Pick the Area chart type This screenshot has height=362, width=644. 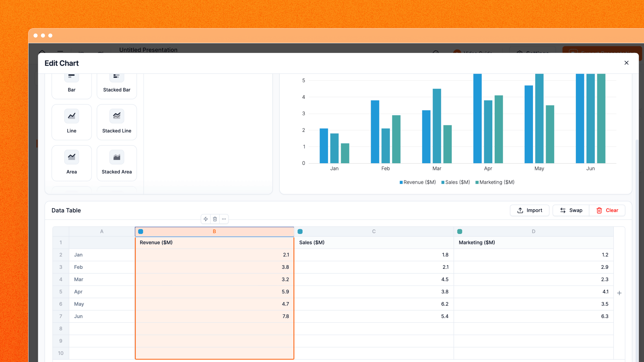71,163
